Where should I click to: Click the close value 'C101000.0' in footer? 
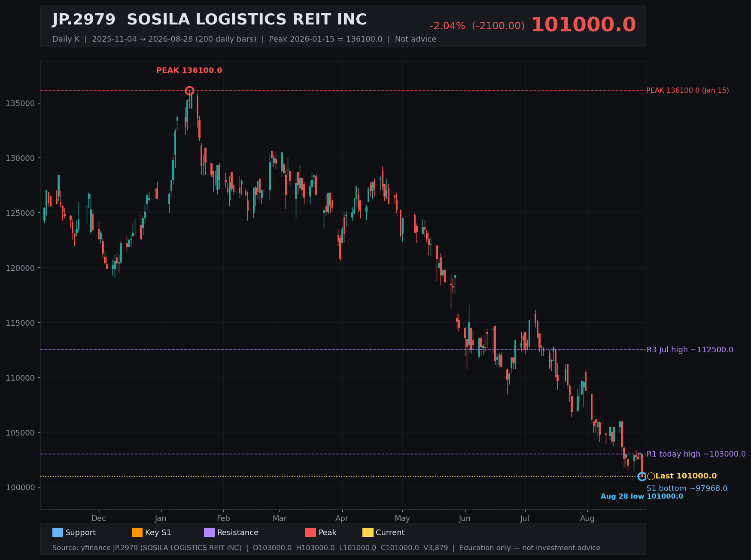(400, 548)
